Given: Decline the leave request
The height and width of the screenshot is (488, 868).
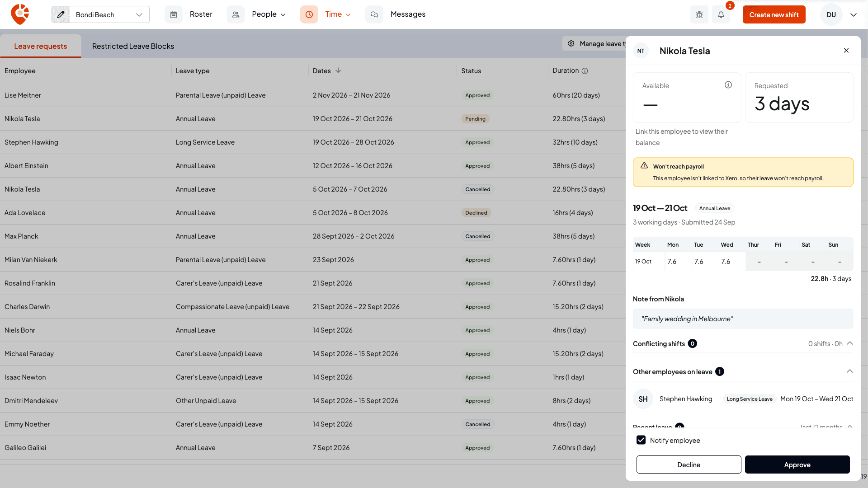Looking at the screenshot, I should [689, 465].
